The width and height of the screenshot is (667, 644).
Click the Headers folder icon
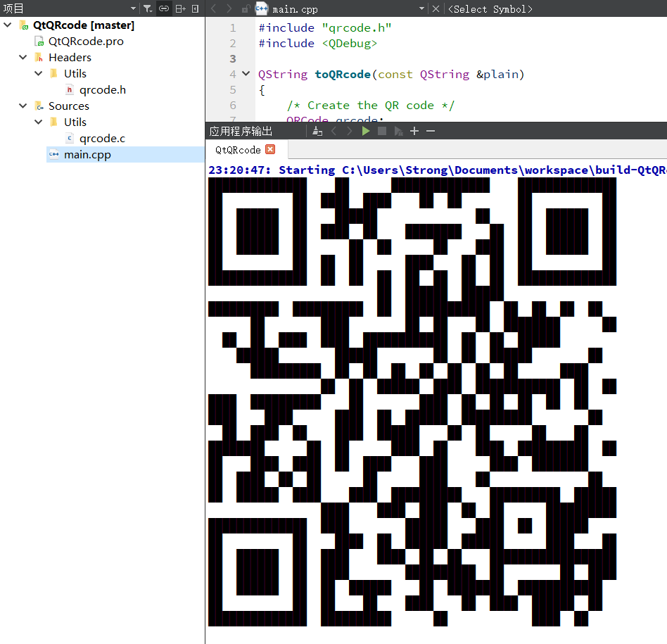(39, 57)
